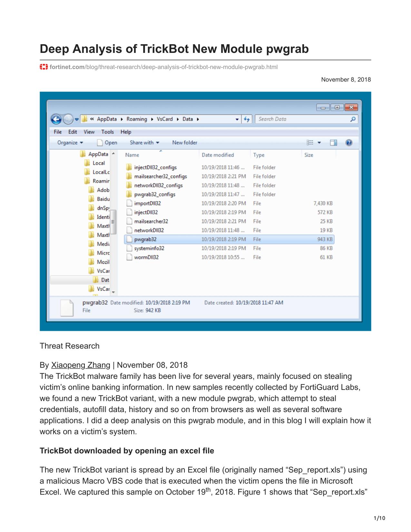Select the LocalLow tree folder
411x532 pixels.
(97, 172)
